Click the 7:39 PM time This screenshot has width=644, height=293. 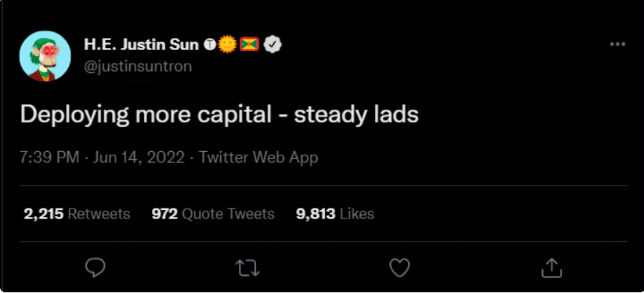point(49,158)
